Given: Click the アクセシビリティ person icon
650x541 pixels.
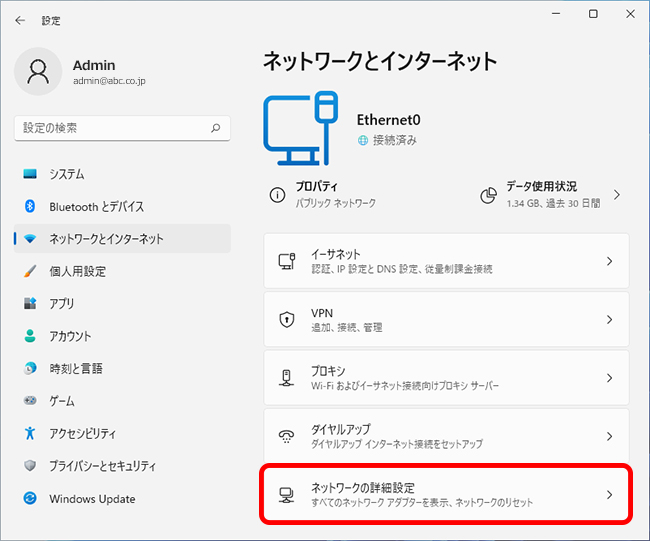Looking at the screenshot, I should (x=30, y=433).
